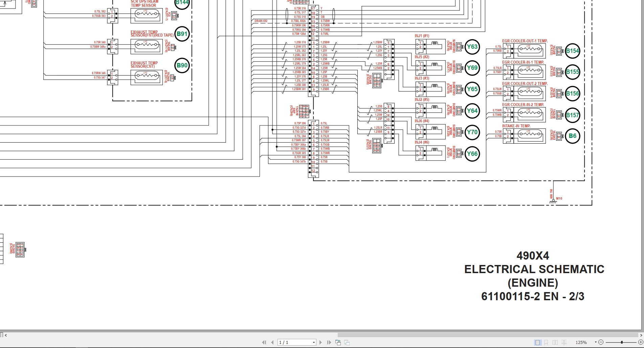Select the Two Page view icon
The height and width of the screenshot is (348, 644).
coord(555,343)
